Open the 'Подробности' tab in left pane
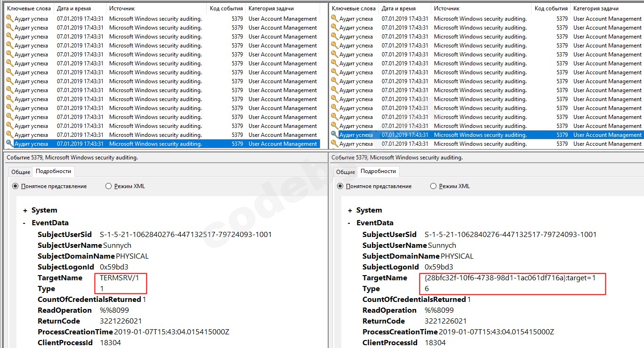The height and width of the screenshot is (348, 644). pyautogui.click(x=54, y=171)
